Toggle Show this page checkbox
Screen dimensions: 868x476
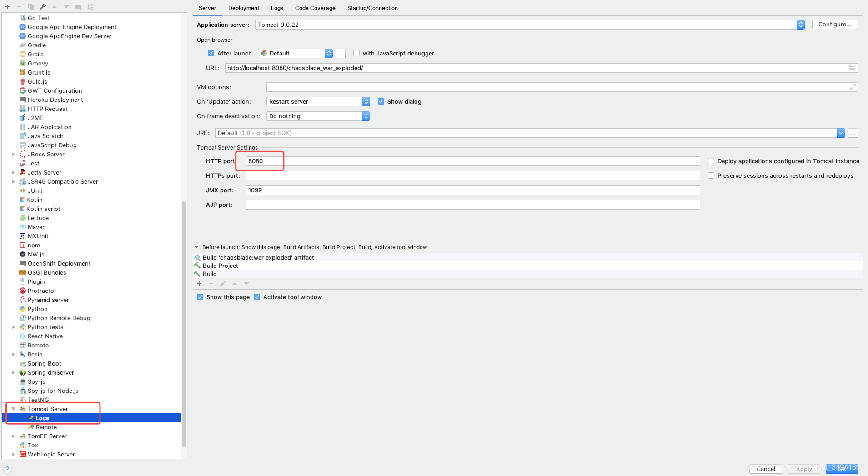(x=200, y=297)
